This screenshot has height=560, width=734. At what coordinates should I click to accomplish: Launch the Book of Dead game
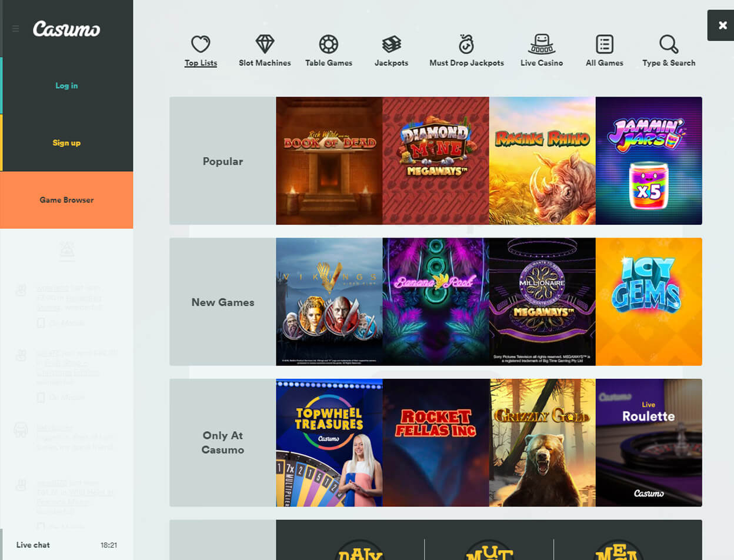point(329,161)
